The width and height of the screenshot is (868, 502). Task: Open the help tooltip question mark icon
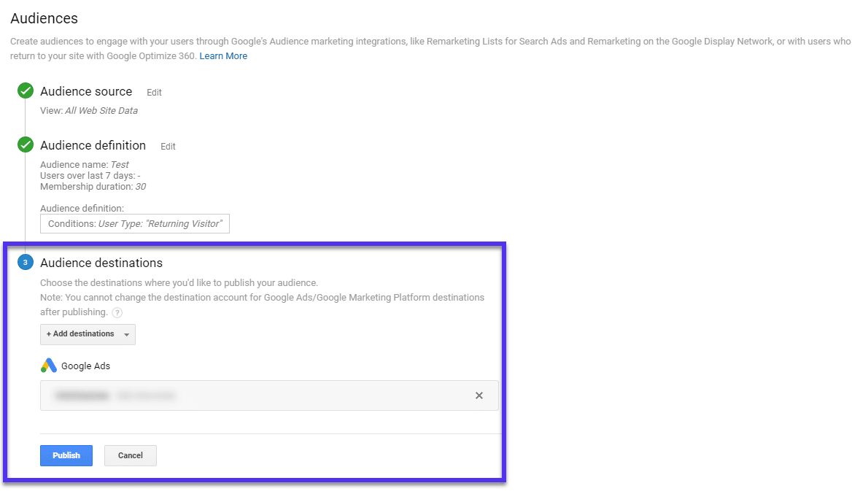point(117,312)
